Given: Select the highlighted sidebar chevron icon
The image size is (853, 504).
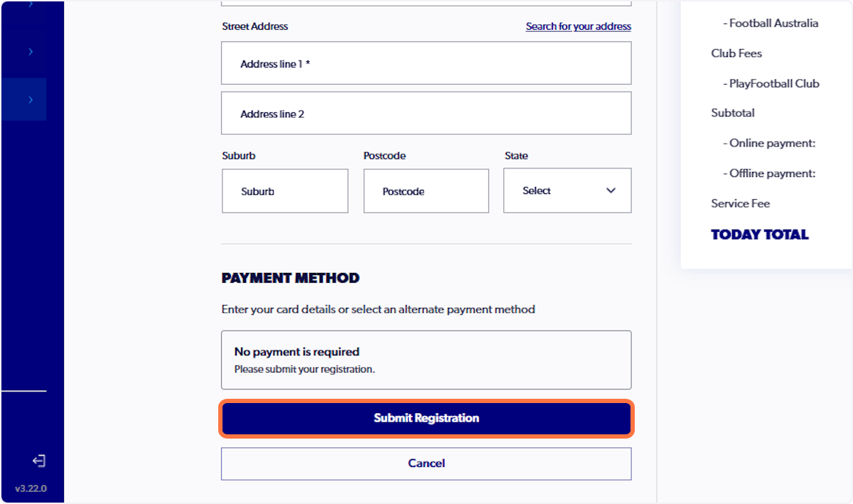Looking at the screenshot, I should [30, 100].
